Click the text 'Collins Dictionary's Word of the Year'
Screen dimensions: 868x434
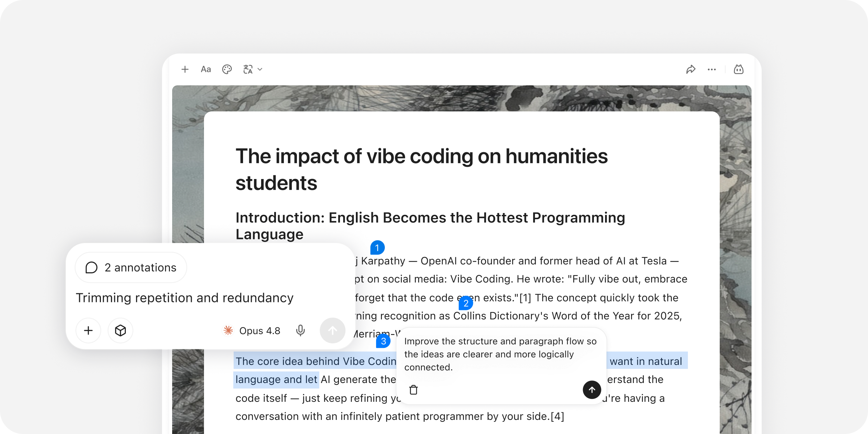[x=543, y=316]
